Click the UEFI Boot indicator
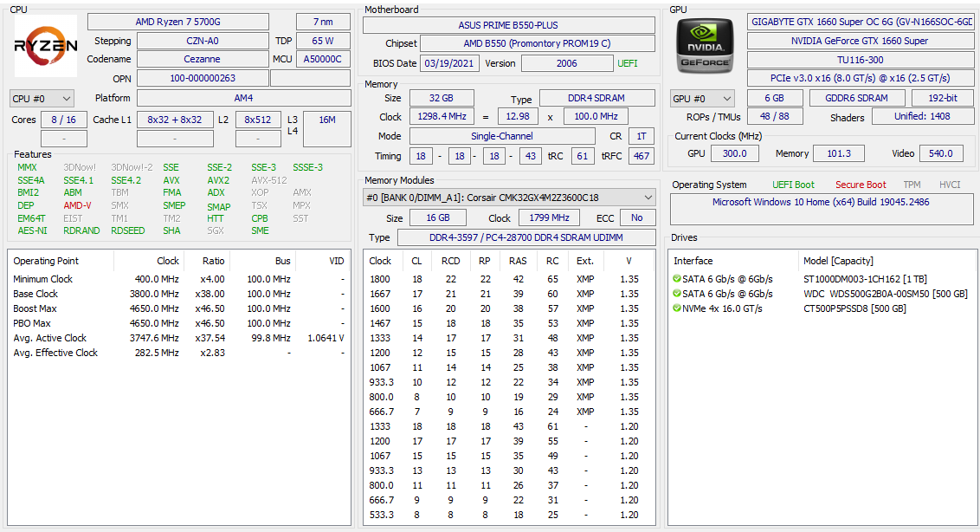980x532 pixels. coord(793,185)
